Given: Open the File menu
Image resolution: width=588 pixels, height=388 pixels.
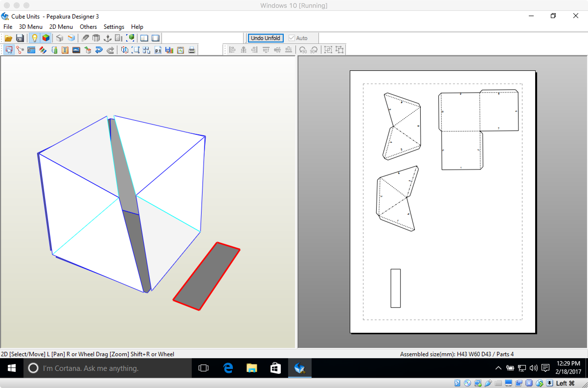Looking at the screenshot, I should point(8,27).
